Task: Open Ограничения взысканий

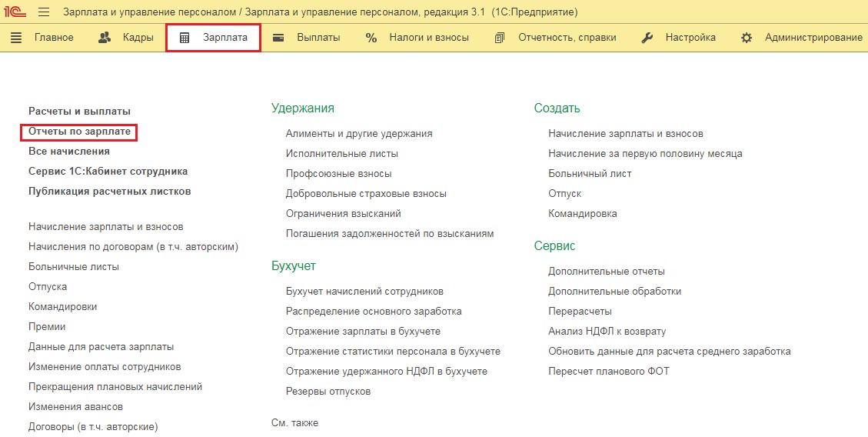Action: (x=343, y=213)
